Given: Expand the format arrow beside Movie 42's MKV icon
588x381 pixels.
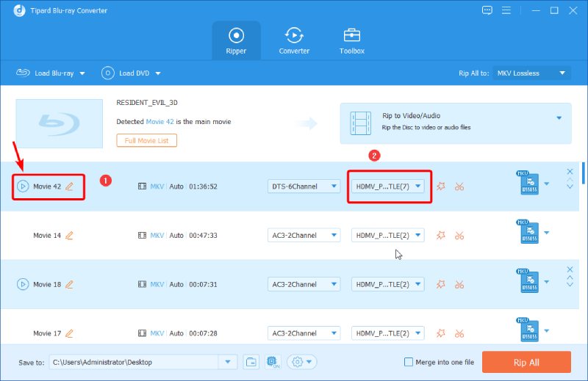Looking at the screenshot, I should pos(546,184).
